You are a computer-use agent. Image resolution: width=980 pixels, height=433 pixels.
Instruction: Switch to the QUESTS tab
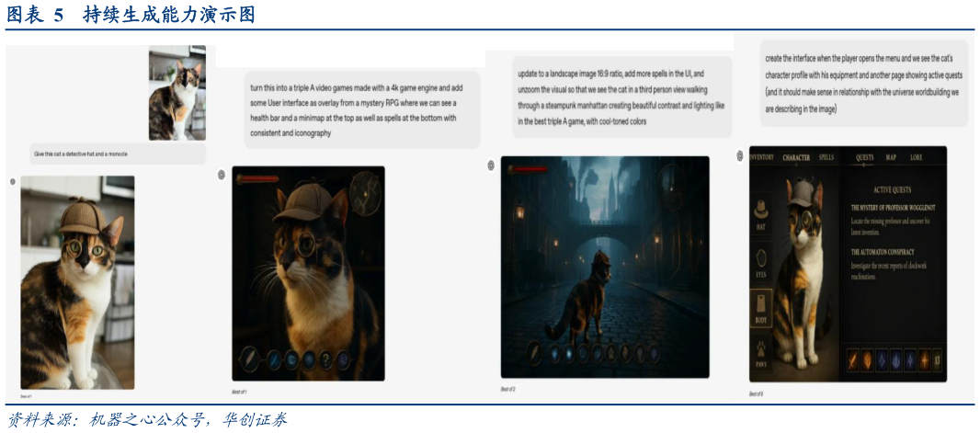(x=865, y=157)
